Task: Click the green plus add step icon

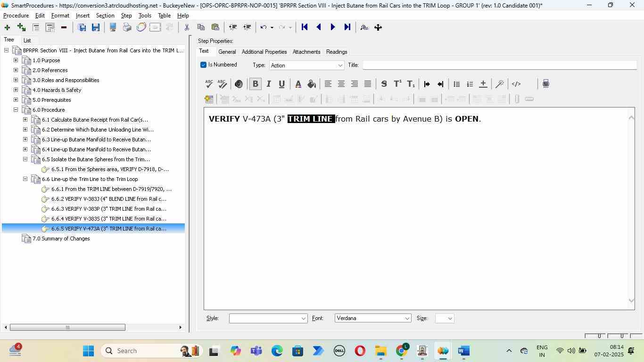Action: 7,27
